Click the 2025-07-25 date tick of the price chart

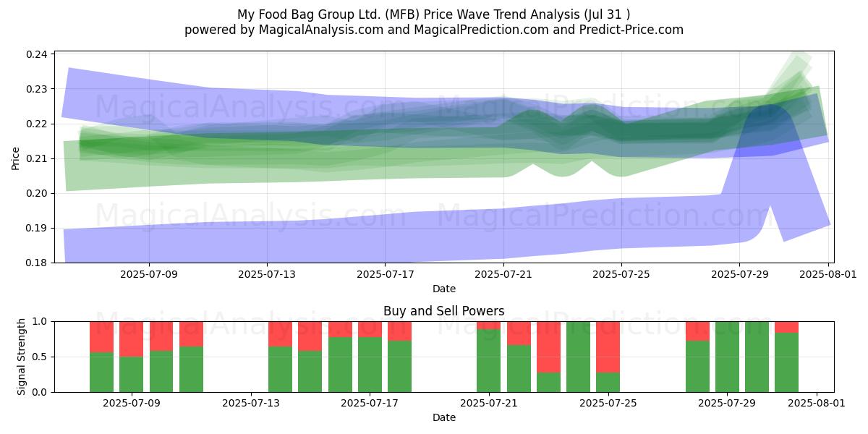[x=621, y=274]
